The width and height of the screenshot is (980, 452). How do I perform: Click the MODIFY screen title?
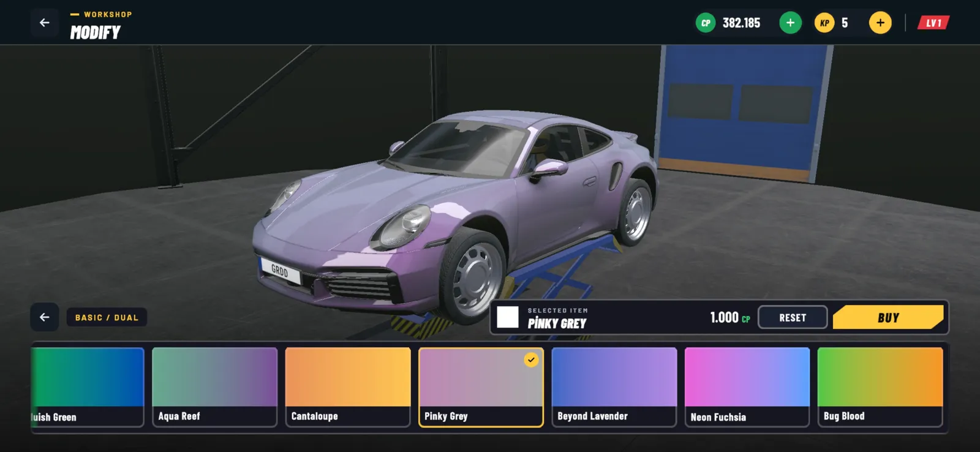(96, 32)
